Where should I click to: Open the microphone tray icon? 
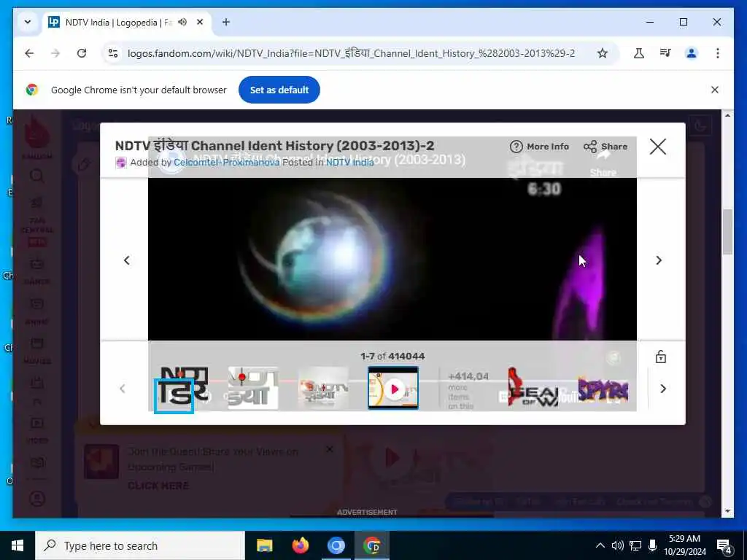click(x=653, y=545)
